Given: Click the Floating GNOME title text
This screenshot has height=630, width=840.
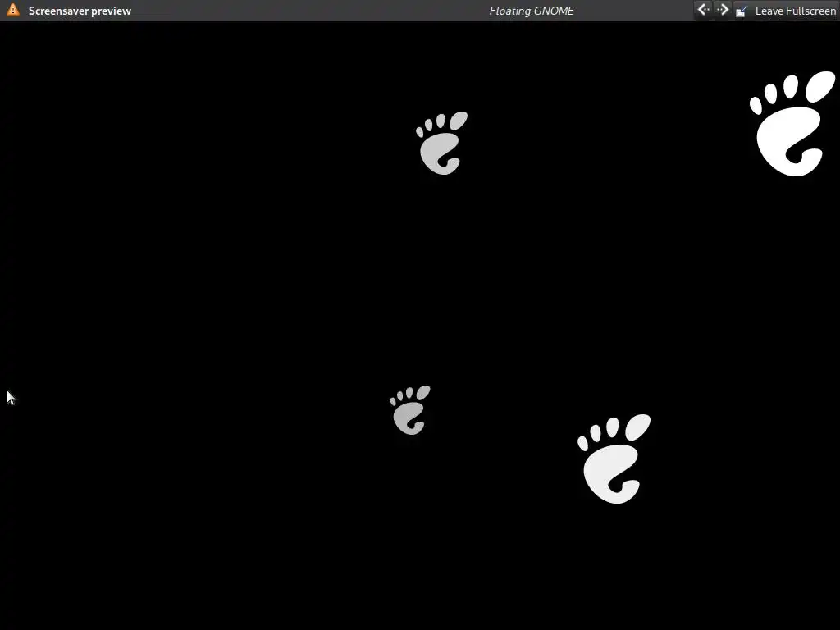Looking at the screenshot, I should click(532, 11).
